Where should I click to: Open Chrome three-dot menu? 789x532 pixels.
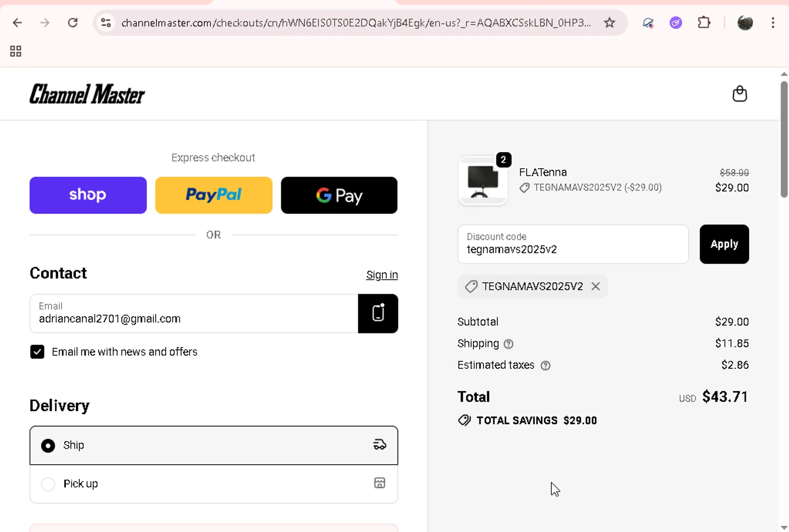pyautogui.click(x=773, y=23)
